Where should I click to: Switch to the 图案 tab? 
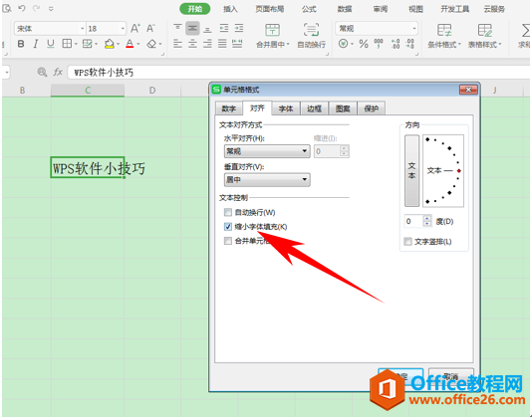click(x=343, y=108)
